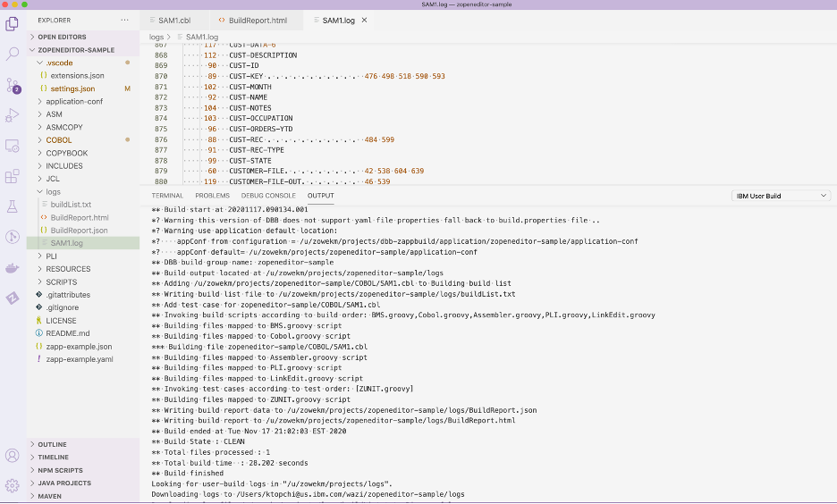837x504 pixels.
Task: Open the Search view in activity bar
Action: tap(13, 54)
